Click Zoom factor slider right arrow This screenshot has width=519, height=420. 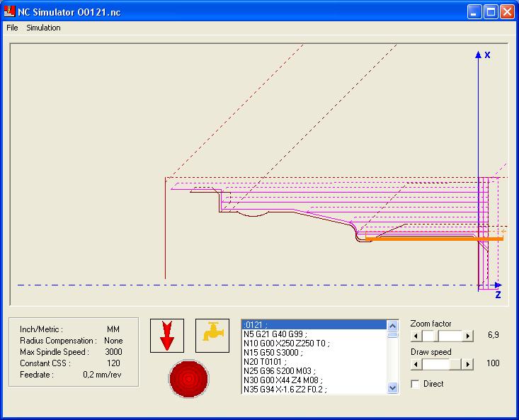pyautogui.click(x=468, y=336)
